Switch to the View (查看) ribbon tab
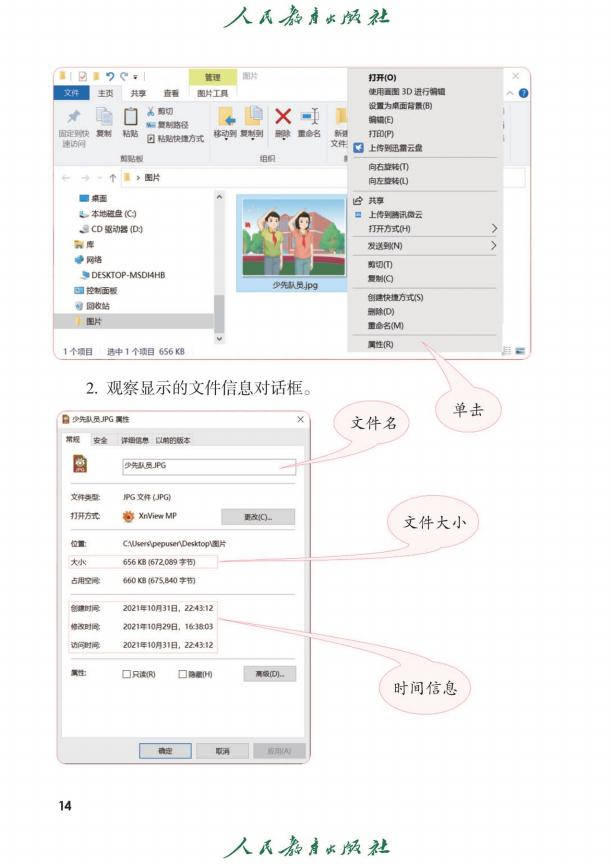 171,93
